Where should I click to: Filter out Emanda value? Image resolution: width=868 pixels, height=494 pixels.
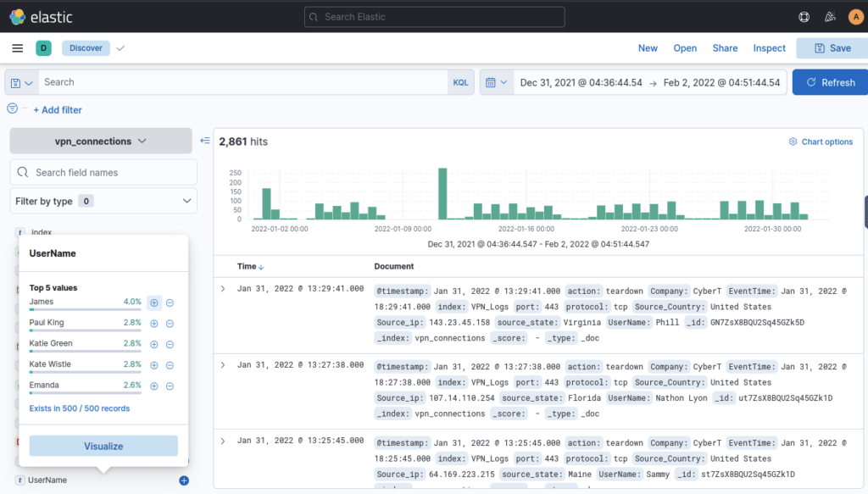click(170, 386)
